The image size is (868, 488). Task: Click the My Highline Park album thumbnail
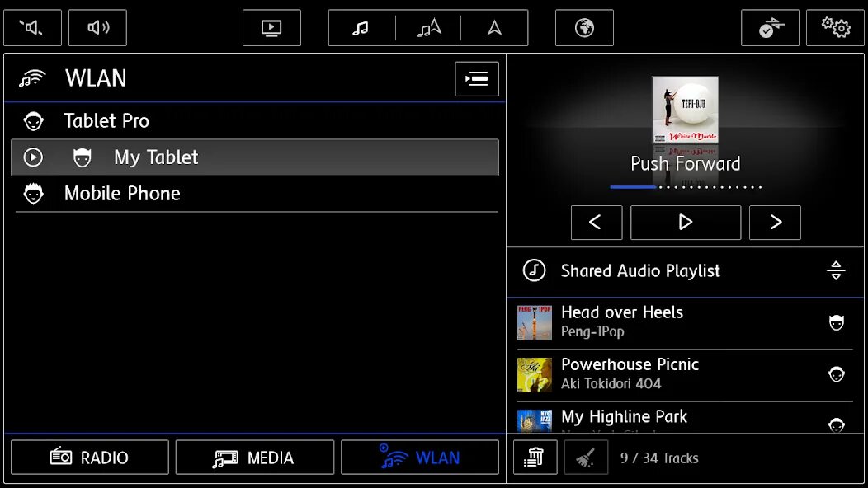[x=534, y=421]
